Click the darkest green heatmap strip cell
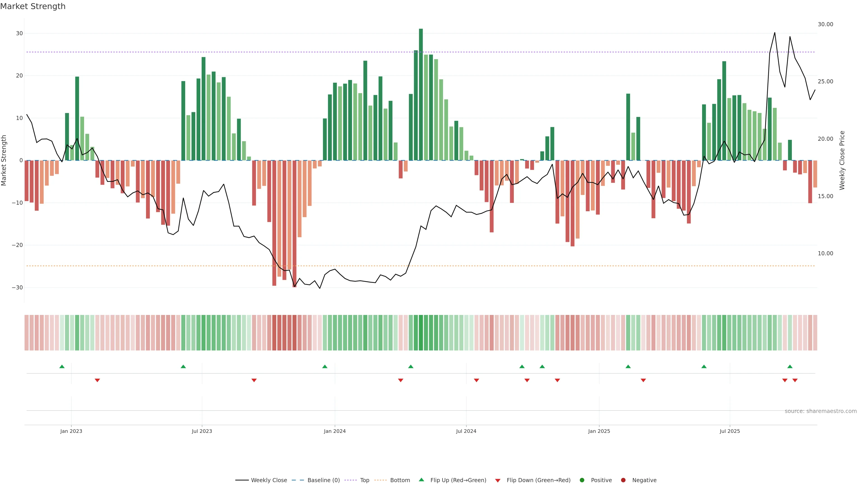The height and width of the screenshot is (488, 868). [x=421, y=332]
